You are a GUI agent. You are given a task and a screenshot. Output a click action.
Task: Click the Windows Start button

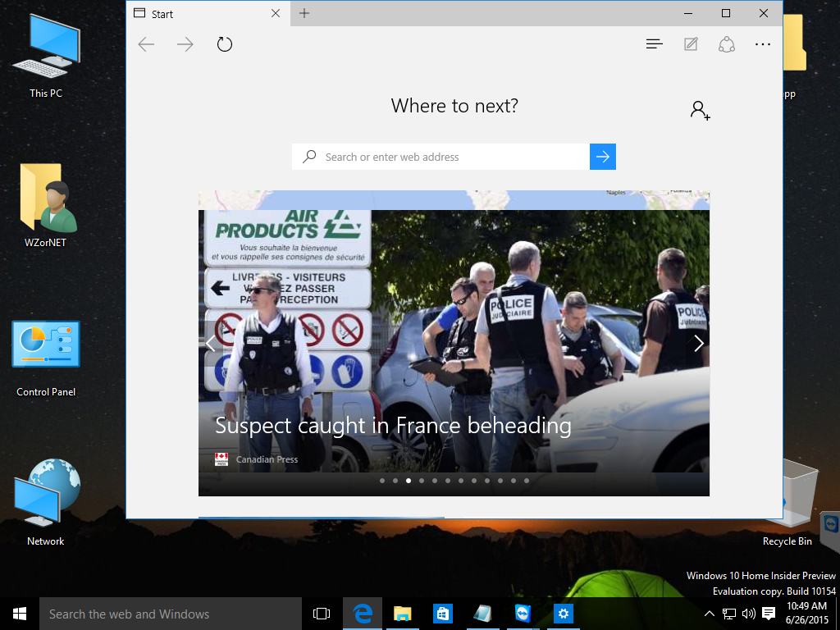20,614
